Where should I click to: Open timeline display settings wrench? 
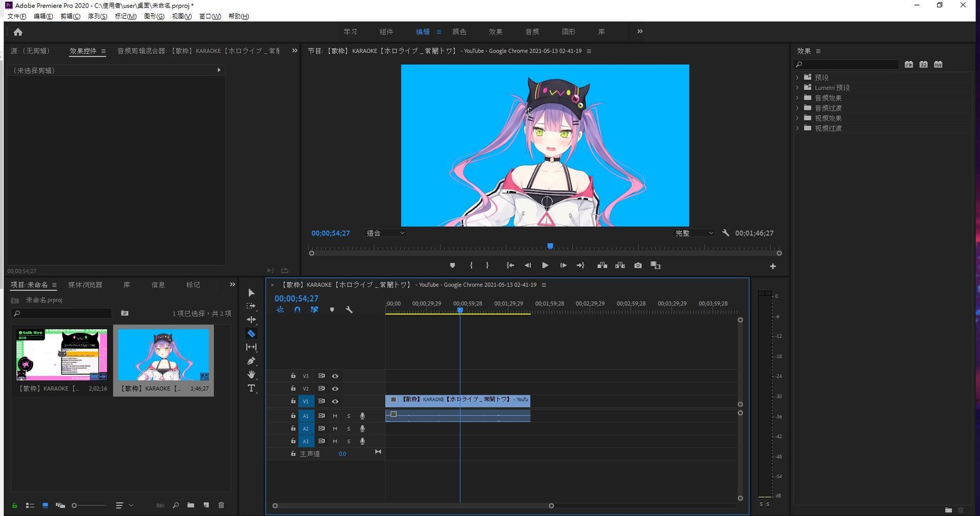(x=349, y=310)
